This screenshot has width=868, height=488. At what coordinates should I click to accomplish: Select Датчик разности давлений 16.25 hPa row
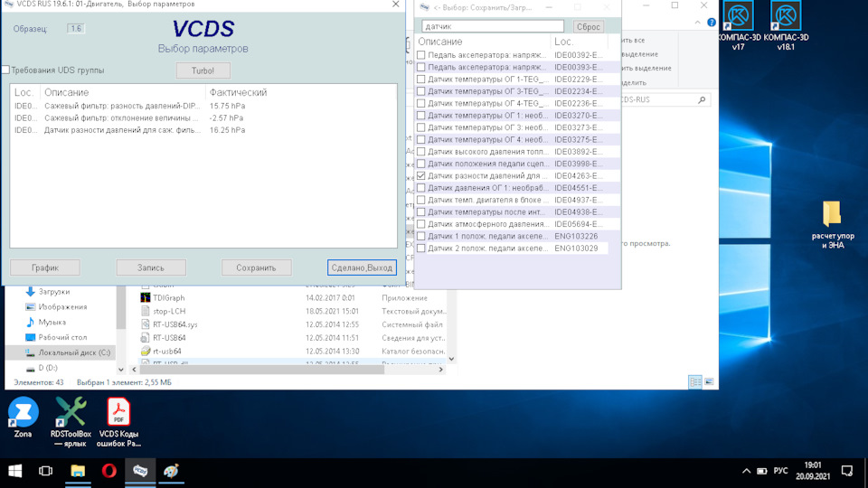[x=203, y=130]
